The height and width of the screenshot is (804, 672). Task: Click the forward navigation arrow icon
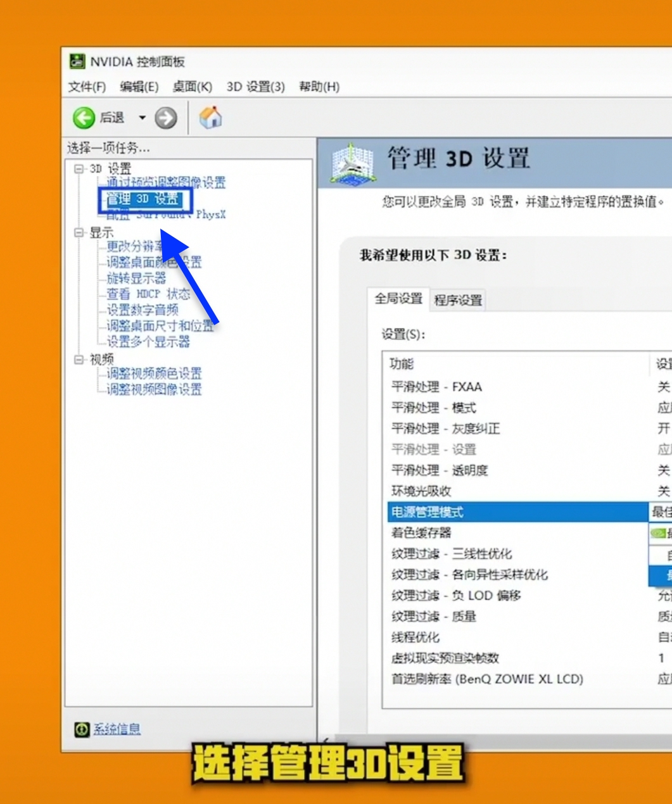tap(165, 118)
